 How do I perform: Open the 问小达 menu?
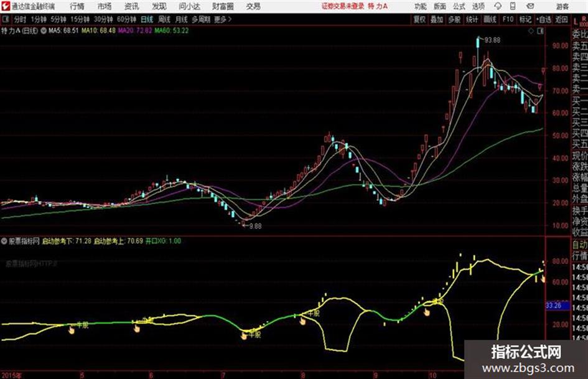pyautogui.click(x=189, y=6)
